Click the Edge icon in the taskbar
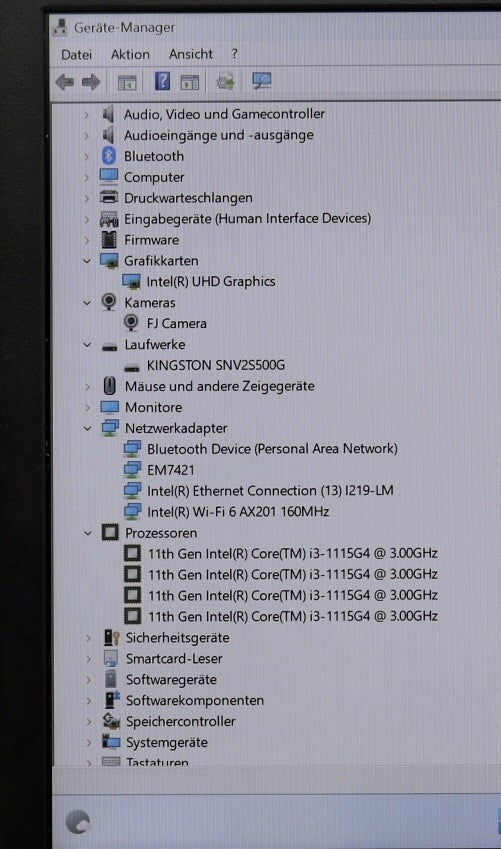This screenshot has width=501, height=849. click(79, 822)
